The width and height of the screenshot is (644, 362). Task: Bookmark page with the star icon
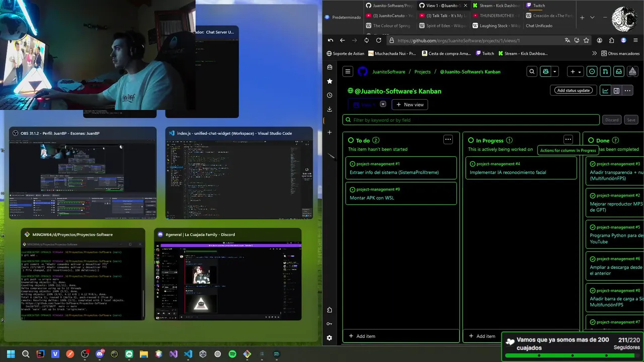pos(586,40)
